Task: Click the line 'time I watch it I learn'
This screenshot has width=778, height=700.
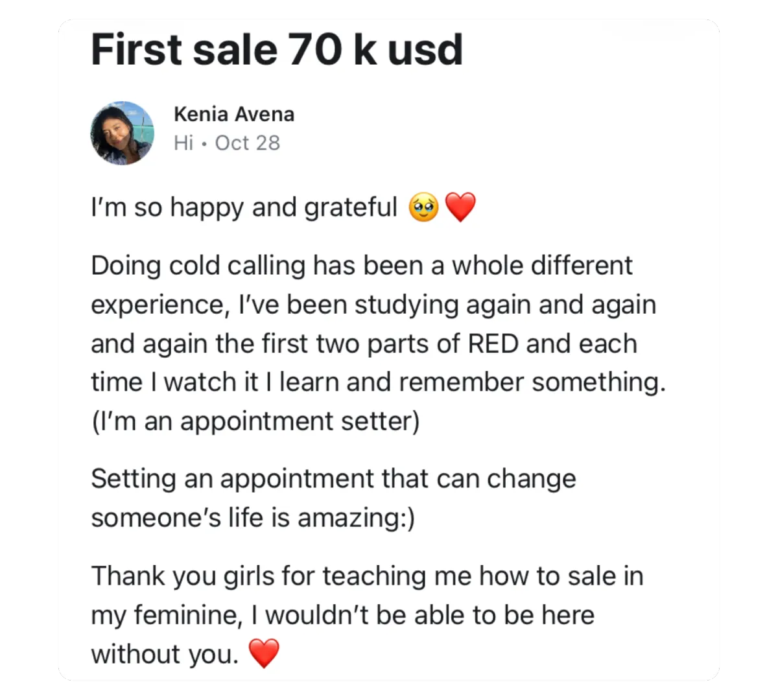Action: (x=379, y=382)
